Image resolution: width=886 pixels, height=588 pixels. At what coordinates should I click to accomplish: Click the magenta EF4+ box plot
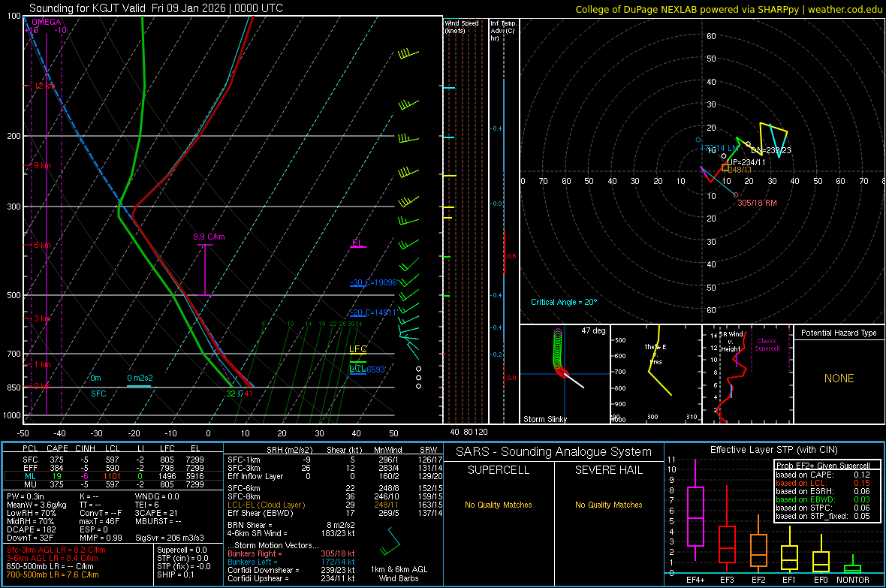click(695, 511)
